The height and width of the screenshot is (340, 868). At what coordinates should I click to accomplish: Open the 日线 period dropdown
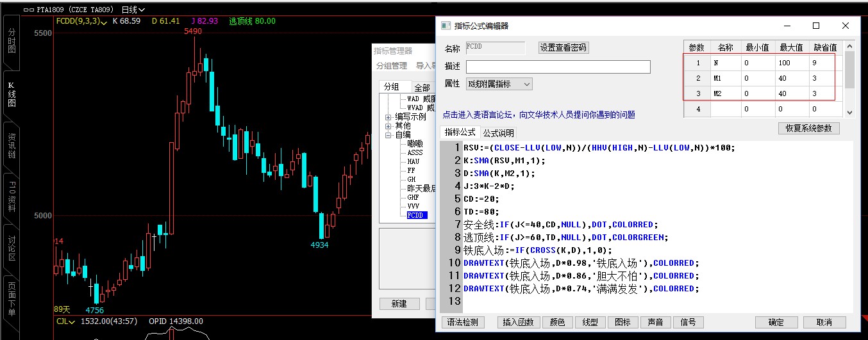tap(133, 10)
